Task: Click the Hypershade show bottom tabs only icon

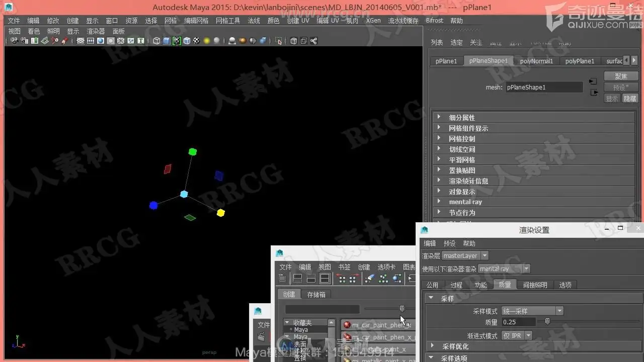Action: click(311, 278)
